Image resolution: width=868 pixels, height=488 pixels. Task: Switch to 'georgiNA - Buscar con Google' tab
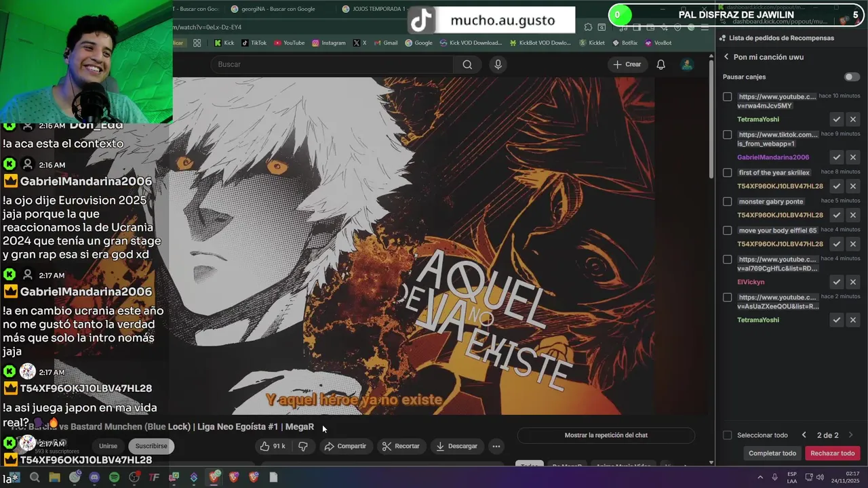click(x=278, y=9)
